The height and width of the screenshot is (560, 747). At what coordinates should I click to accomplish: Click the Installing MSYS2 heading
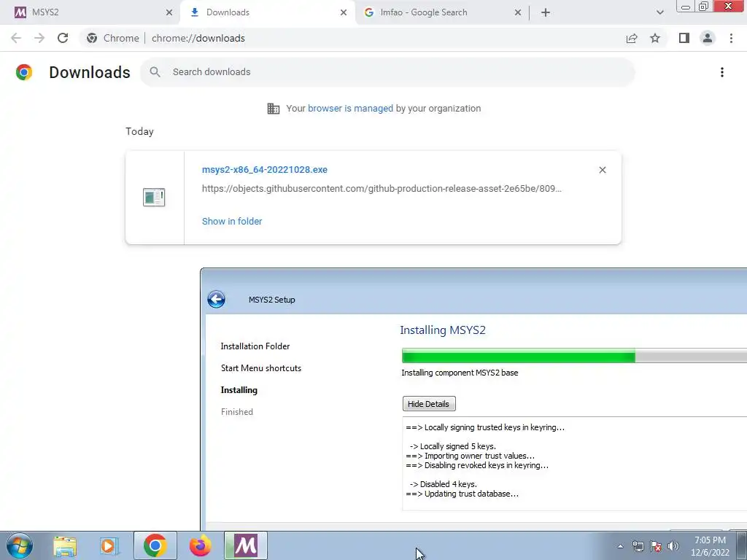click(443, 330)
